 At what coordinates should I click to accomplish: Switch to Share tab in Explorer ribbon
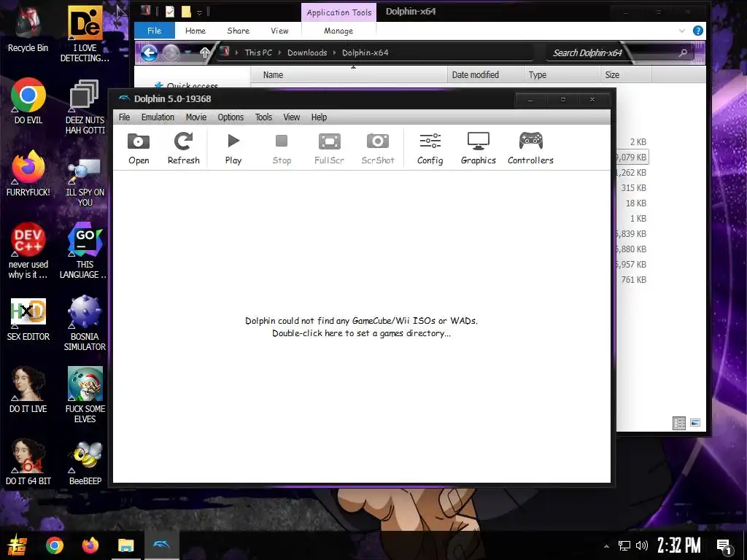pyautogui.click(x=239, y=31)
